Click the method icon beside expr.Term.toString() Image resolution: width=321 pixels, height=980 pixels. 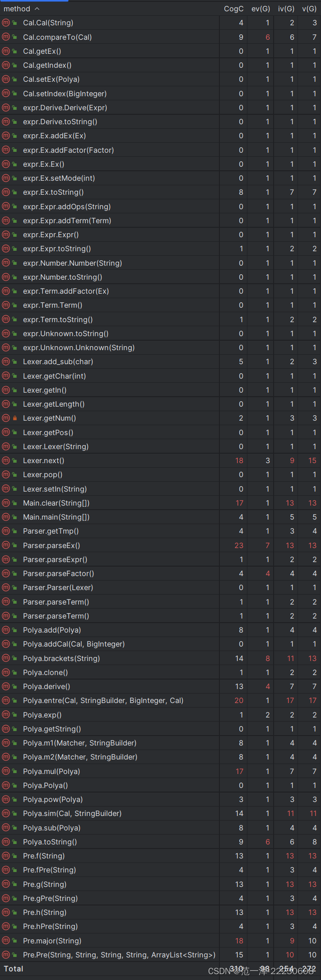(6, 319)
